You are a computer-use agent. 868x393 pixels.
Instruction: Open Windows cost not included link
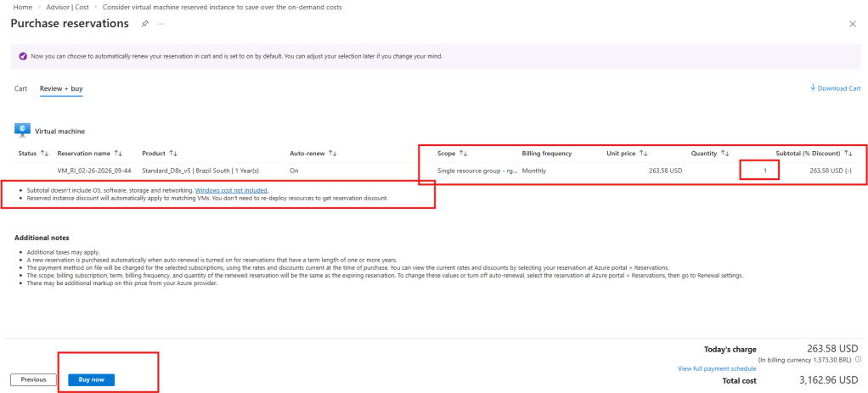click(232, 190)
